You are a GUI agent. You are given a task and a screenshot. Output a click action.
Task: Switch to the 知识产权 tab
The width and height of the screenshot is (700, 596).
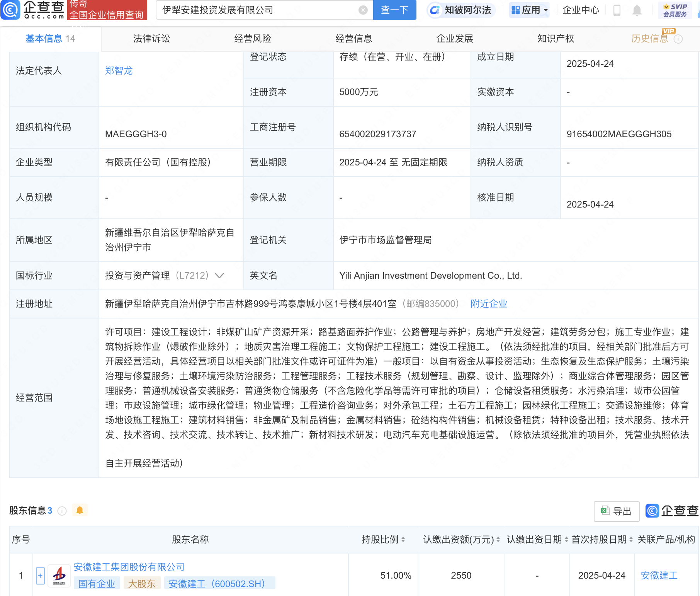[x=556, y=39]
